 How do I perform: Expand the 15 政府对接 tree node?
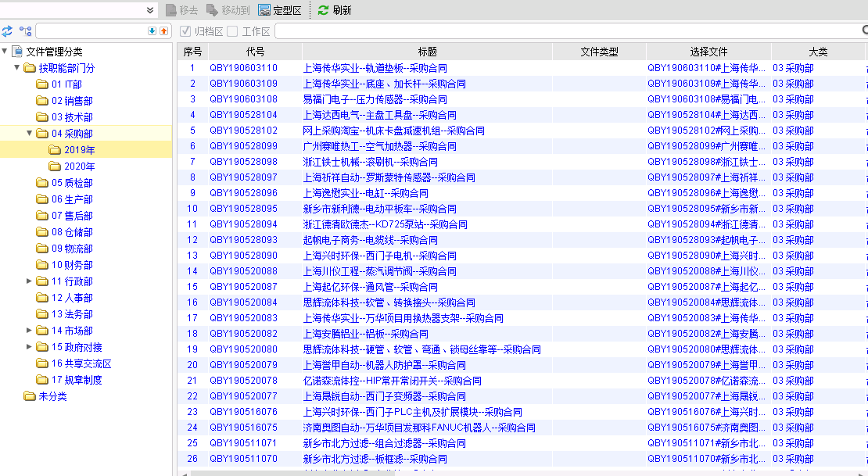coord(30,346)
